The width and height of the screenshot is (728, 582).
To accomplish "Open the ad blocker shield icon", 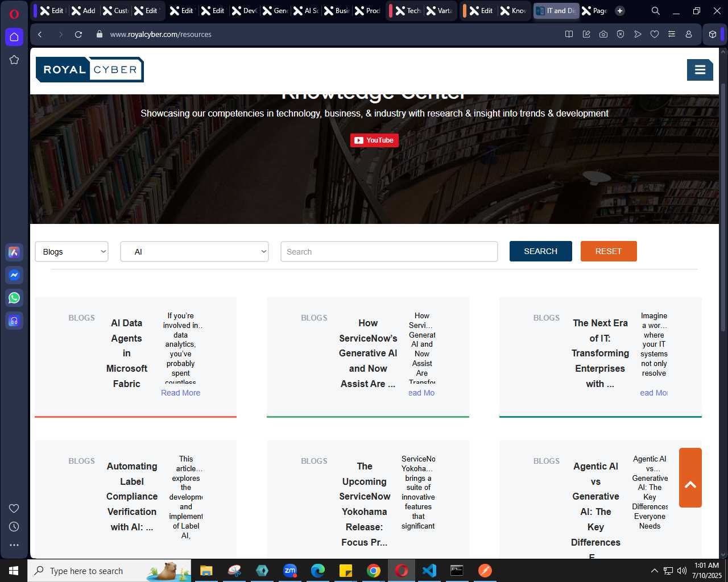I will 621,34.
